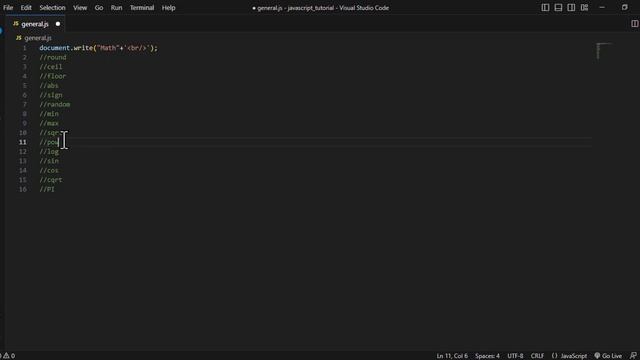Viewport: 640px width, 360px height.
Task: Click line number 16 in gutter
Action: coord(23,189)
